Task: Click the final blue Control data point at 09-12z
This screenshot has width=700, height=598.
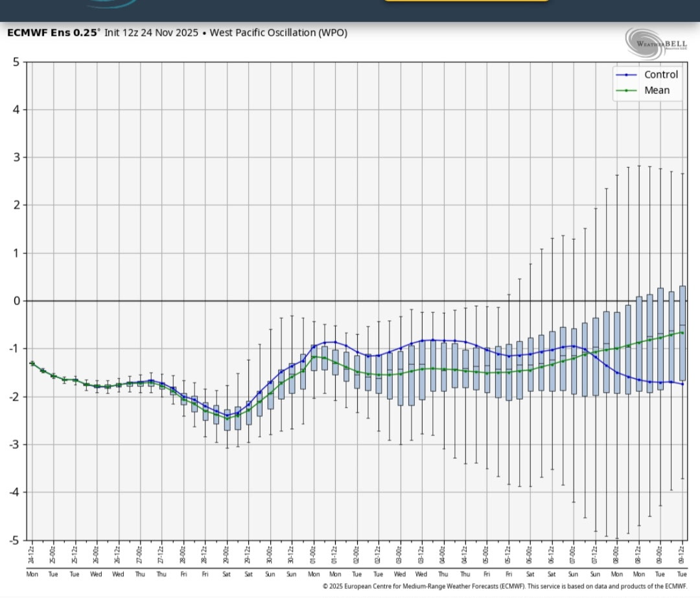Action: point(682,384)
